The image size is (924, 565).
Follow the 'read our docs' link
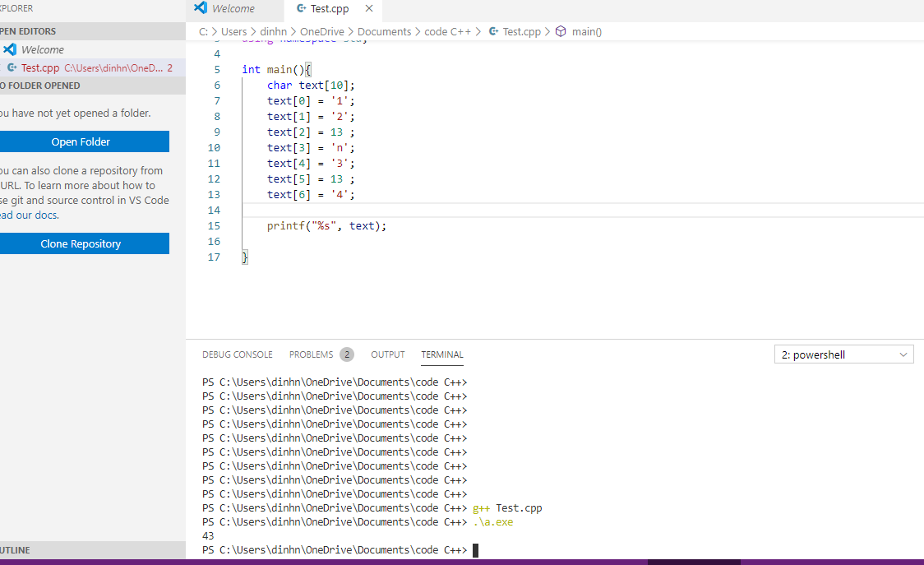pyautogui.click(x=30, y=215)
